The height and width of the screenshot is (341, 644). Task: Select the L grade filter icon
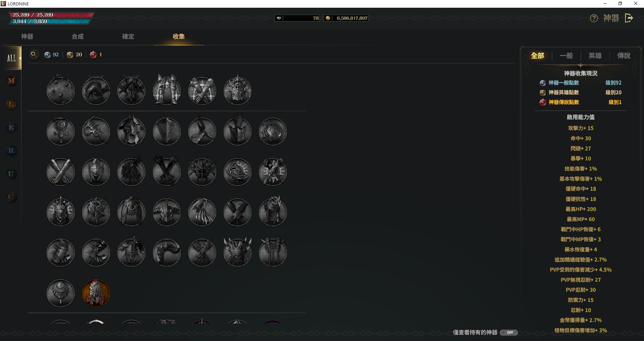coord(11,104)
